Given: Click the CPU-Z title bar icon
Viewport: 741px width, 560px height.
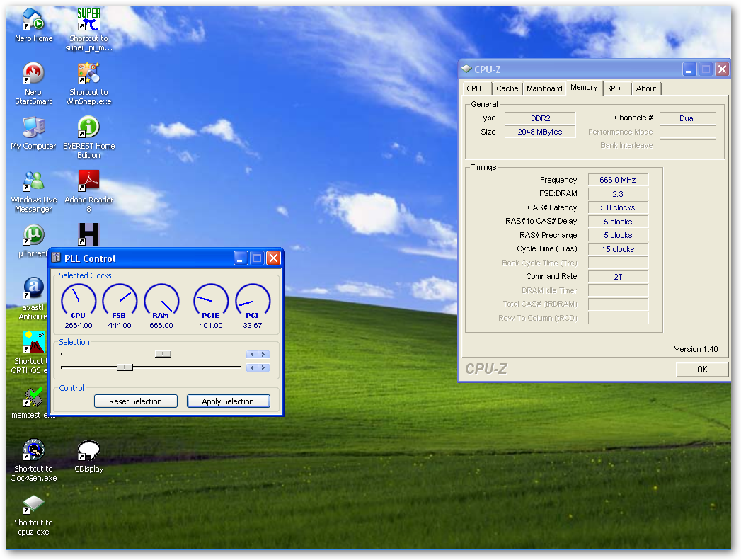Looking at the screenshot, I should (467, 69).
